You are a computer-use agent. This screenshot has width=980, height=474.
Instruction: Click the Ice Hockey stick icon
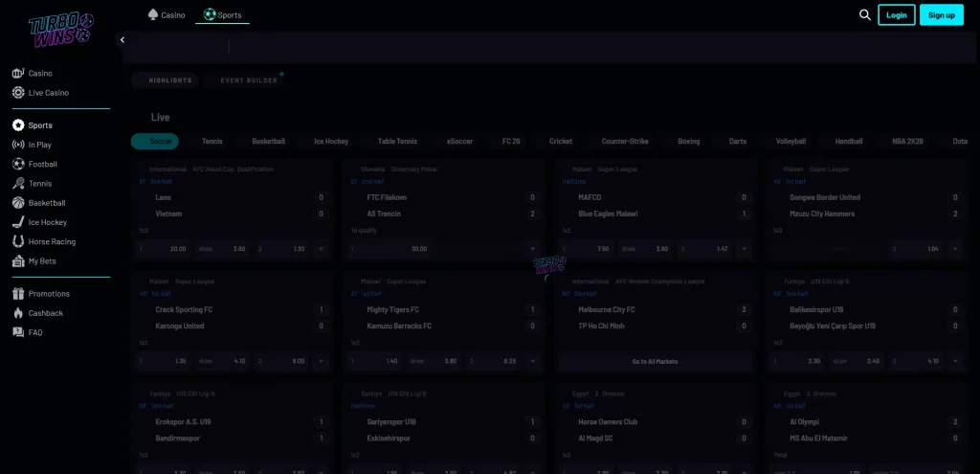tap(18, 222)
